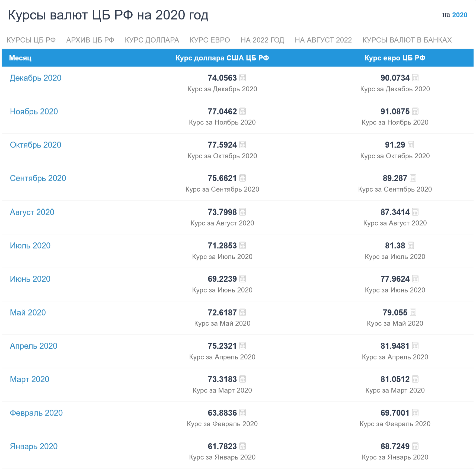
Task: Open the КУРСЫ ВАЛЮТ В БАНКАХ page
Action: [407, 40]
